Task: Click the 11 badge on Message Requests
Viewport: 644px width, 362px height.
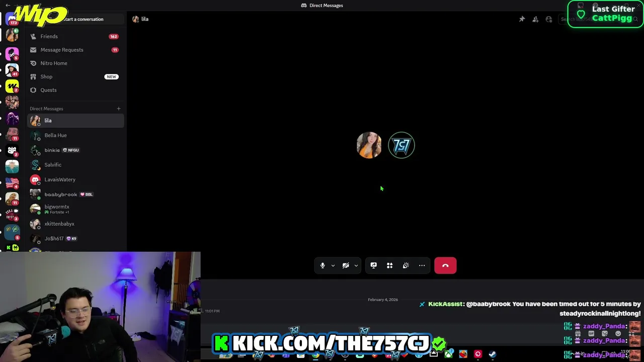Action: (115, 50)
